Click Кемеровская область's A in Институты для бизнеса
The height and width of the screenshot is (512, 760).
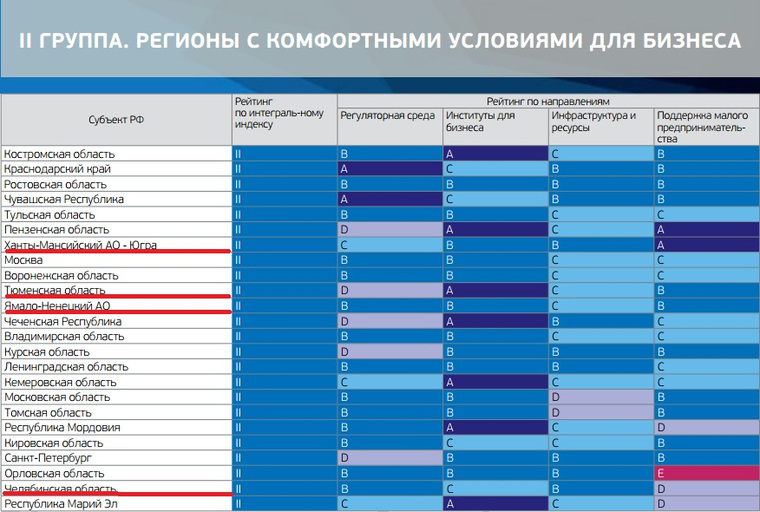click(495, 383)
